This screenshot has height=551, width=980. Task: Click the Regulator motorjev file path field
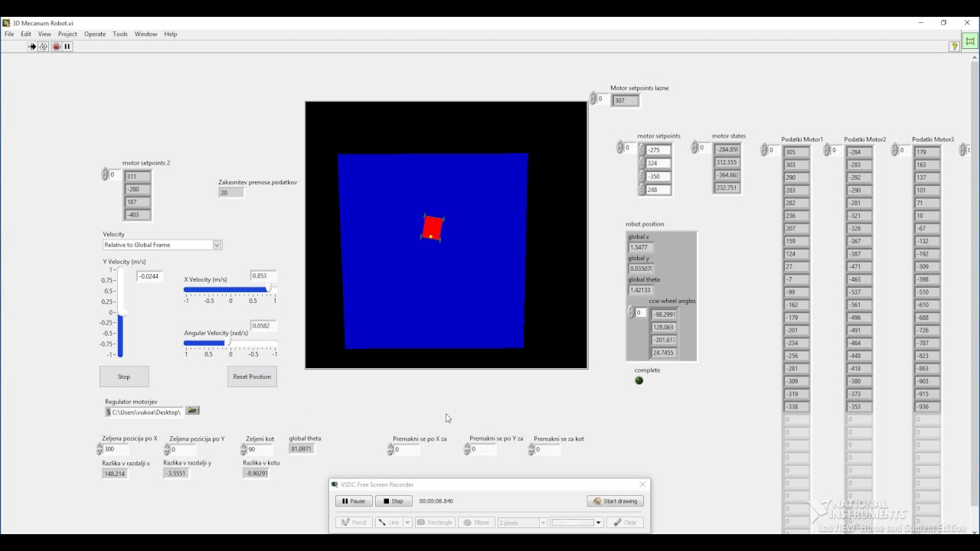145,412
